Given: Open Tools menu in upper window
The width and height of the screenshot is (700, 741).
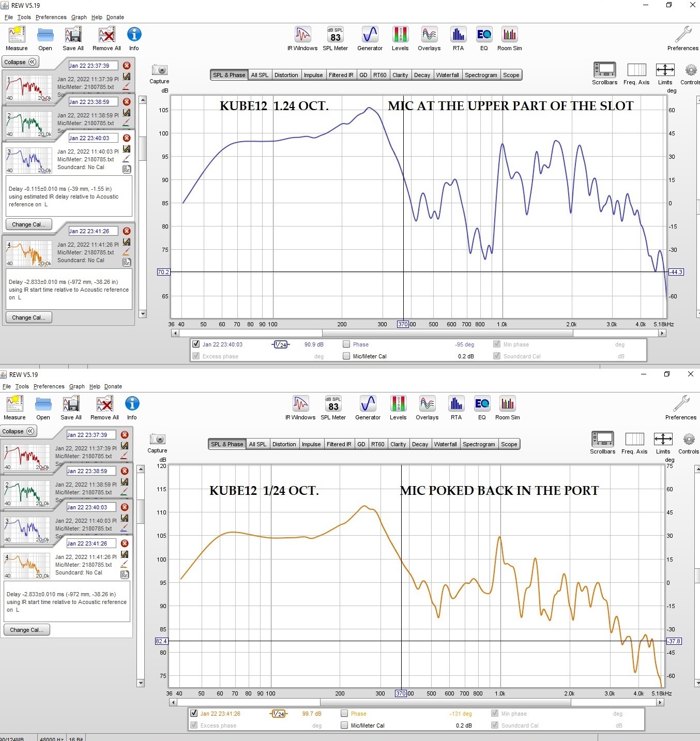Looking at the screenshot, I should (x=24, y=17).
